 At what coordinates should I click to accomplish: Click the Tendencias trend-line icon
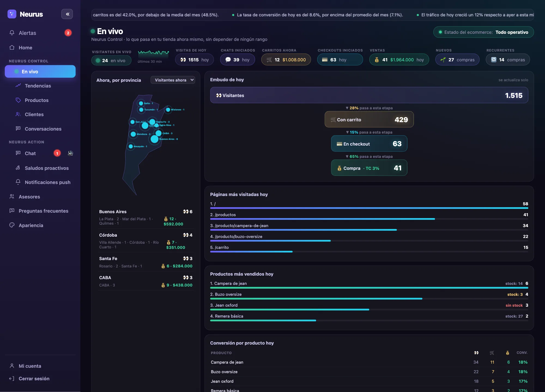coord(18,86)
